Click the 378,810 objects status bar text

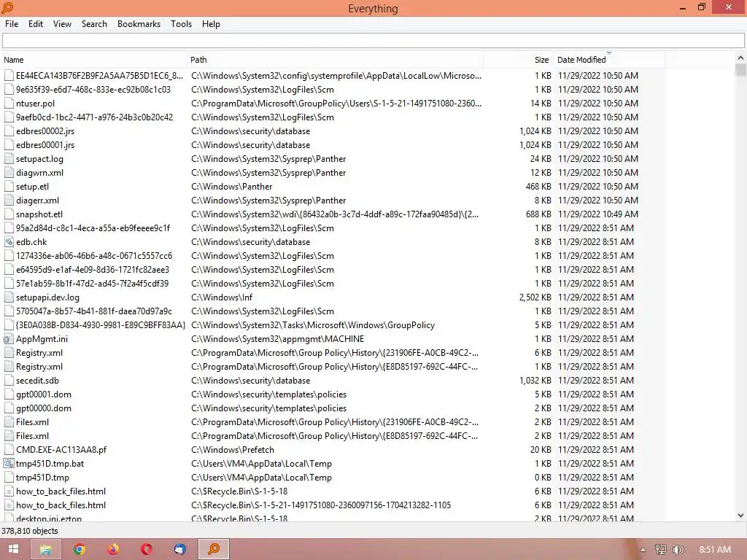pyautogui.click(x=29, y=531)
